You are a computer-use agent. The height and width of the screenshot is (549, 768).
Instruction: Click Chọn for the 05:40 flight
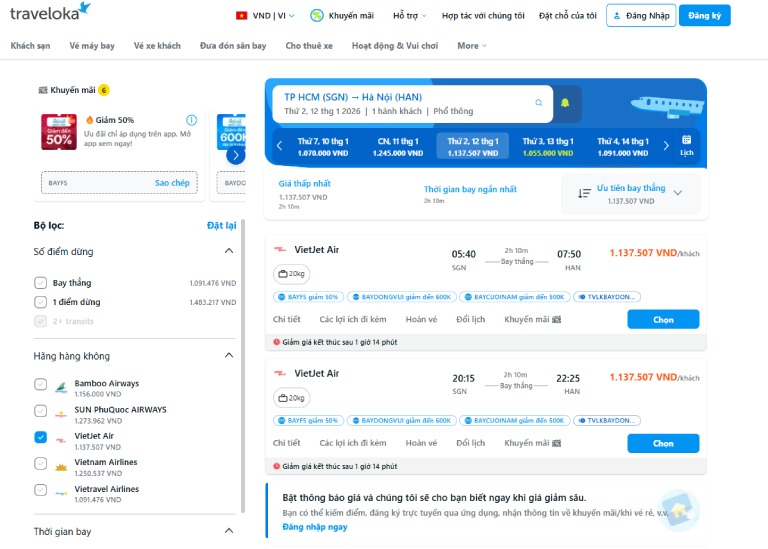663,319
